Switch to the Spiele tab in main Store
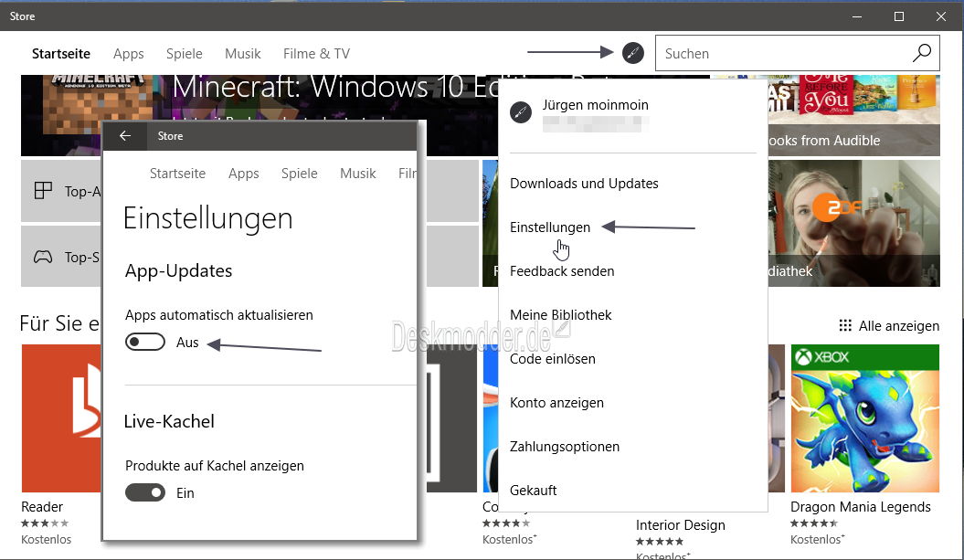This screenshot has width=964, height=560. 185,54
